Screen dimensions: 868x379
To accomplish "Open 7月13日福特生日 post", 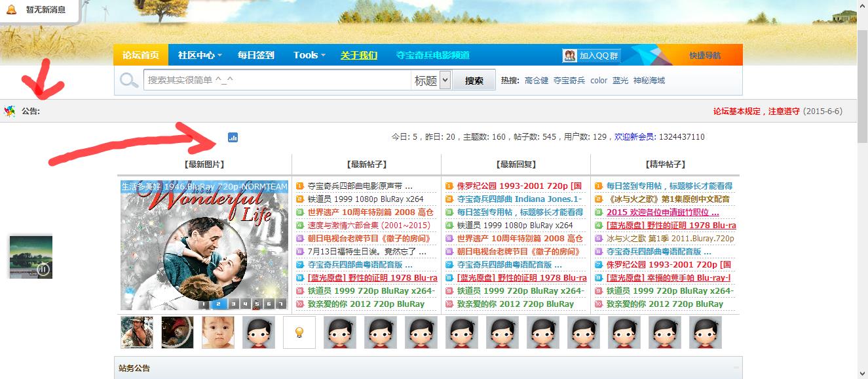I will click(368, 251).
